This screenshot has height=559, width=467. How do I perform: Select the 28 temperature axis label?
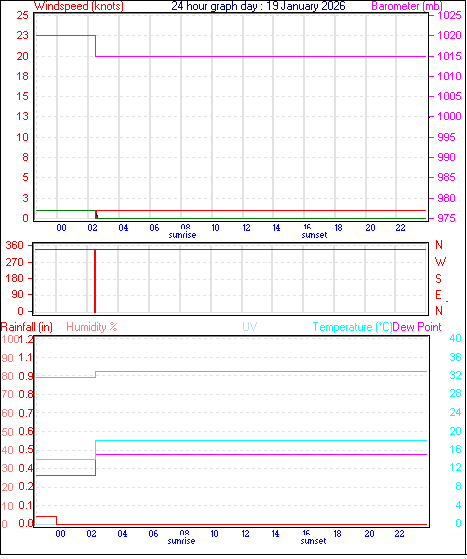456,393
